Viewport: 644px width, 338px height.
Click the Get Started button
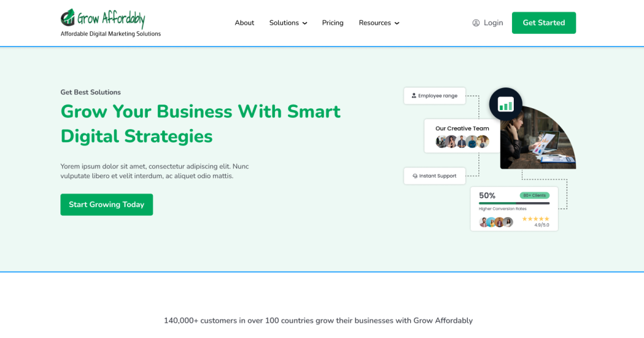click(x=544, y=23)
